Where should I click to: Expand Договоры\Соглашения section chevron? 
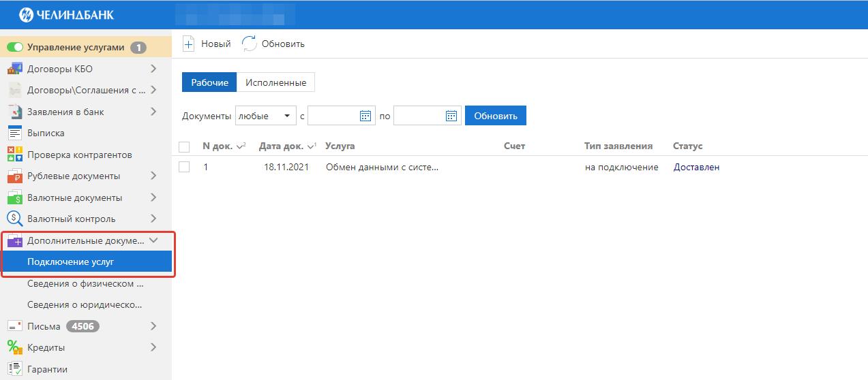pos(153,90)
